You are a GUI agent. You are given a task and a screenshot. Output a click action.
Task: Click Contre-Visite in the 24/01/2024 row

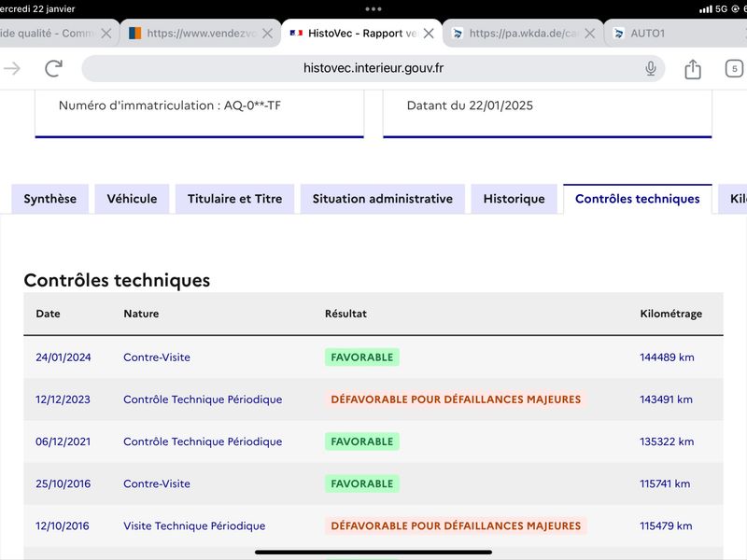157,357
